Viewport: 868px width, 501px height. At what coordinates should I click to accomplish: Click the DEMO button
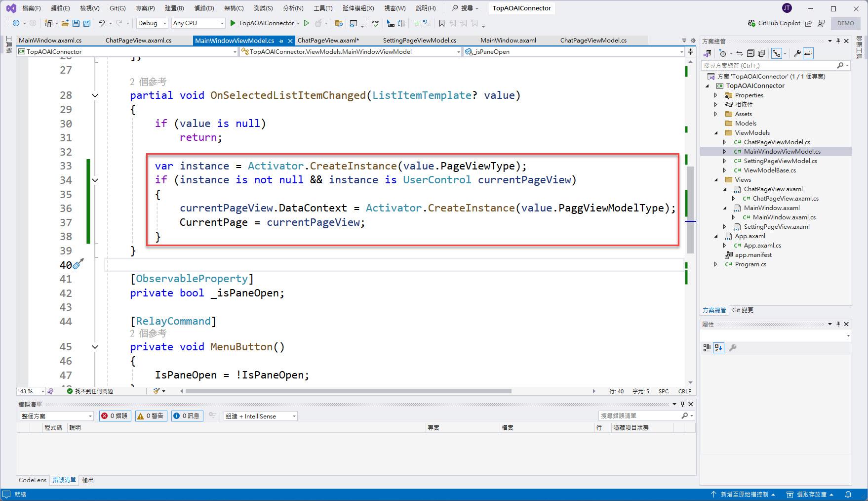coord(845,23)
